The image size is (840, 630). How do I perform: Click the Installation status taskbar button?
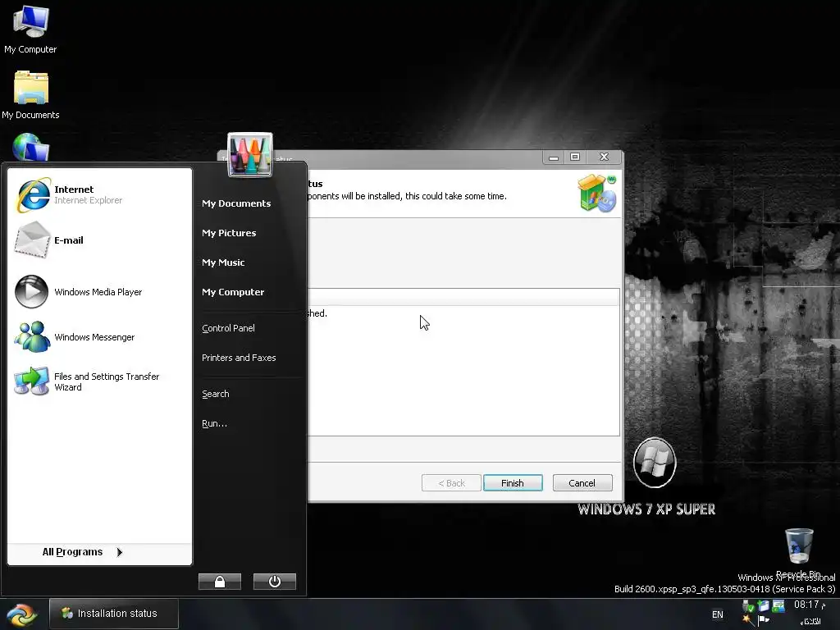pyautogui.click(x=113, y=614)
